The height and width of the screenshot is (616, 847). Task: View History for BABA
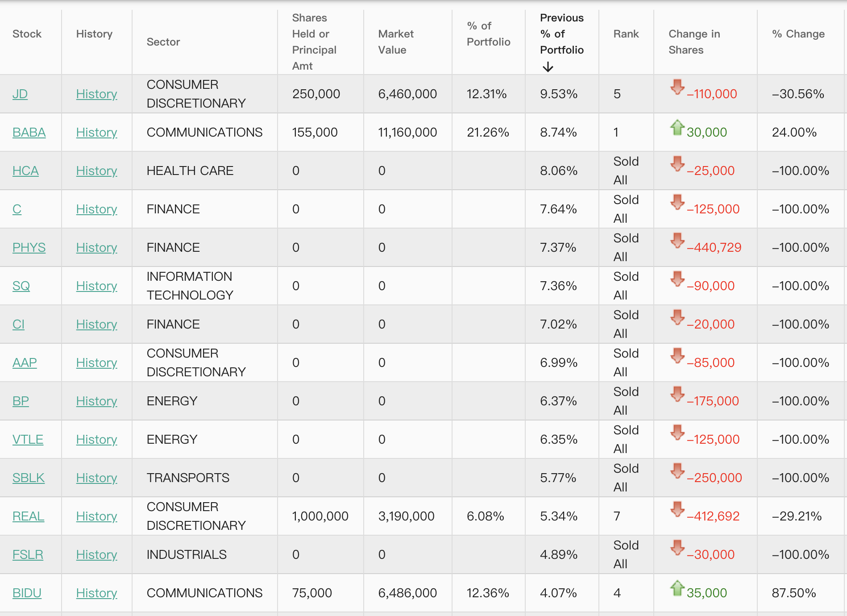pos(97,132)
